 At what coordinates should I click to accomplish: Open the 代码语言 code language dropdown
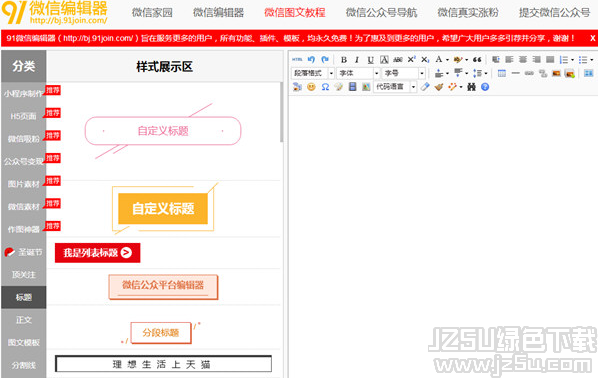point(395,87)
